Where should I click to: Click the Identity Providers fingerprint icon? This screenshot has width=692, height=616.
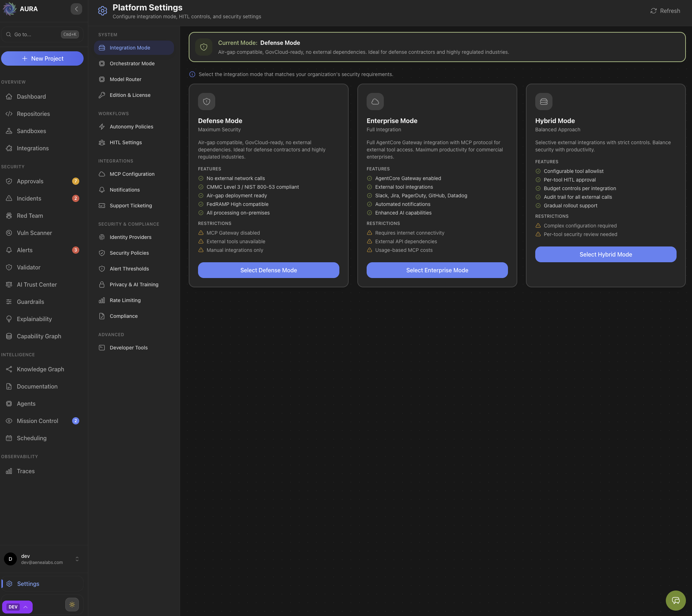102,237
